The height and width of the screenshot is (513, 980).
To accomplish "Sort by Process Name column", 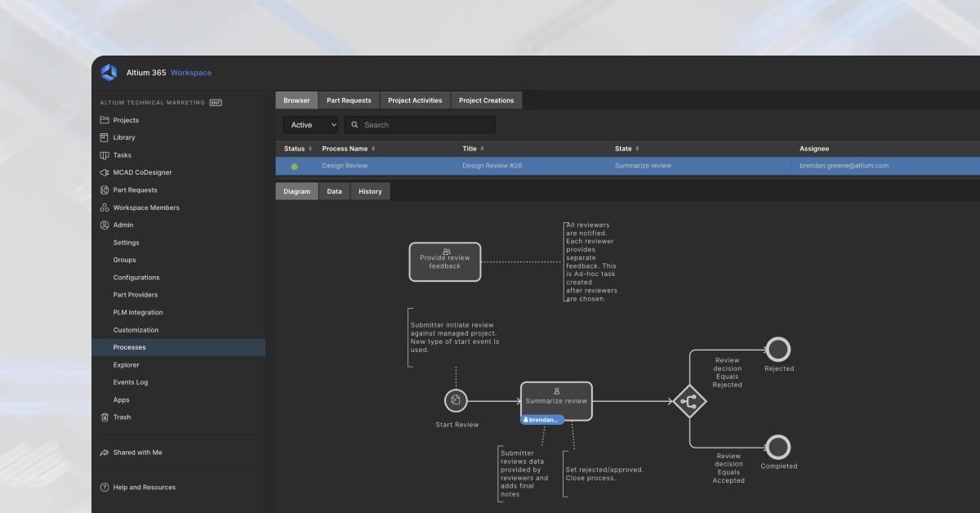I will (348, 149).
